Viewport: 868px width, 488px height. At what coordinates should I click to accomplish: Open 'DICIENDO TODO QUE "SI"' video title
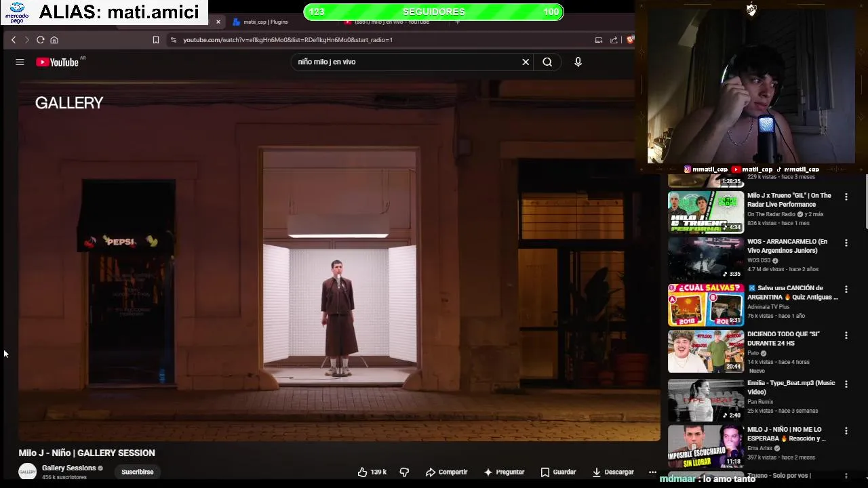(x=784, y=339)
